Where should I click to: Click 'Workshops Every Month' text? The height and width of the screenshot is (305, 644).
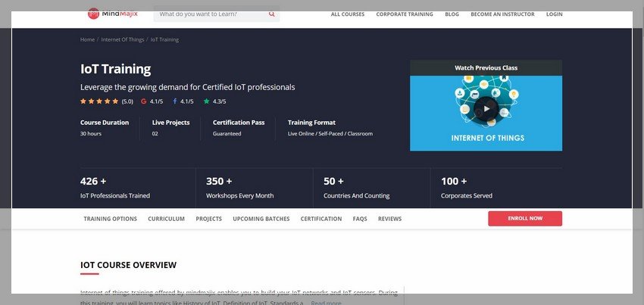240,196
